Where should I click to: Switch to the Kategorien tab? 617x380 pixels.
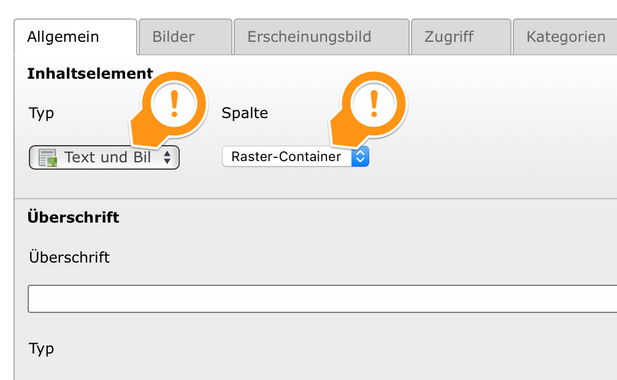pos(566,37)
